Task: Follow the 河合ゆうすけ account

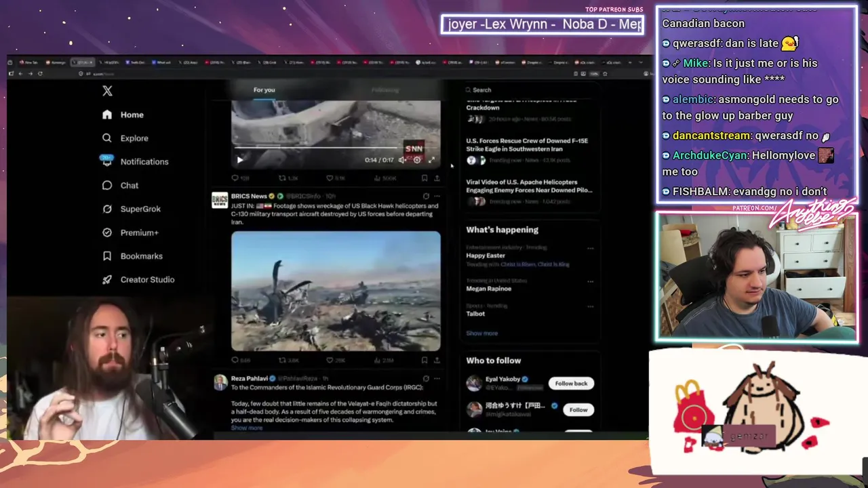Action: coord(578,409)
